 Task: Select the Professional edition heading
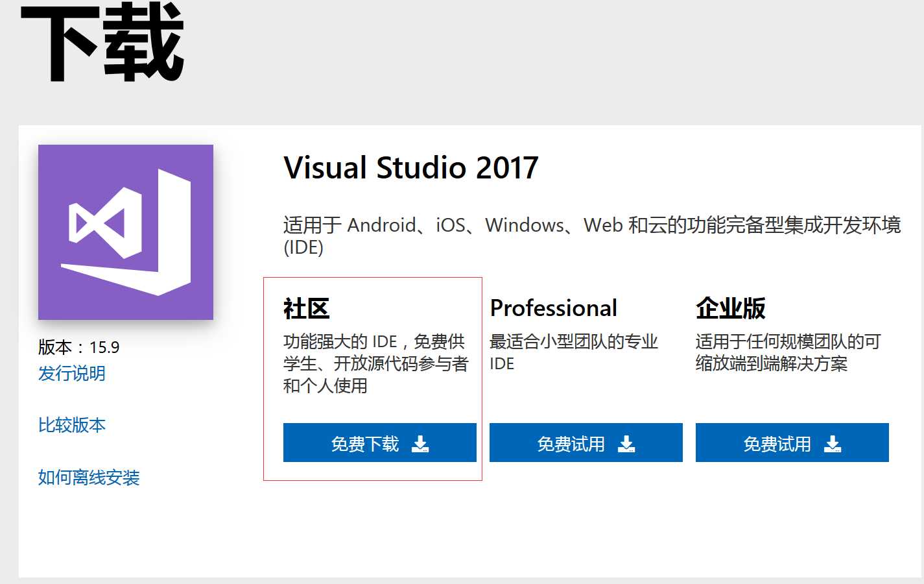pos(554,308)
